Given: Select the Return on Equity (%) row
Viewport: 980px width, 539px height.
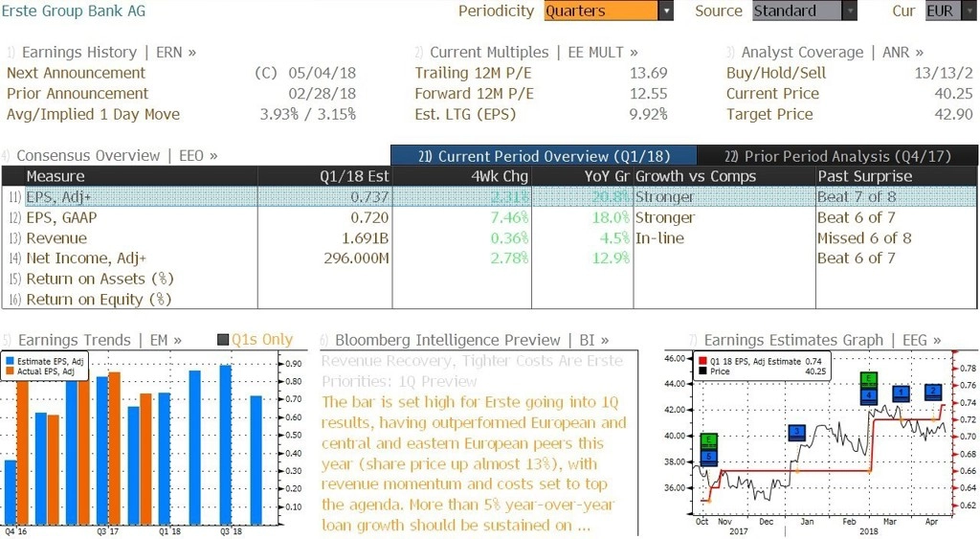Looking at the screenshot, I should pos(489,300).
